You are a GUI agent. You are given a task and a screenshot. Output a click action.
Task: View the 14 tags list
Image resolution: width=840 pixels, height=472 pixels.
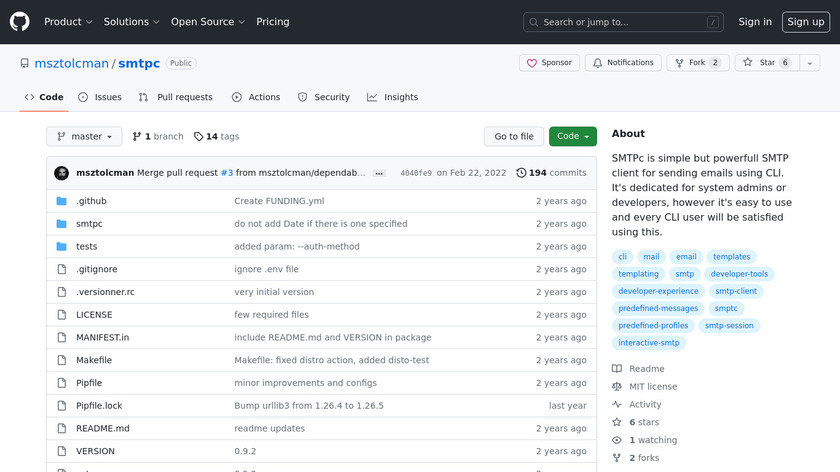pos(217,137)
